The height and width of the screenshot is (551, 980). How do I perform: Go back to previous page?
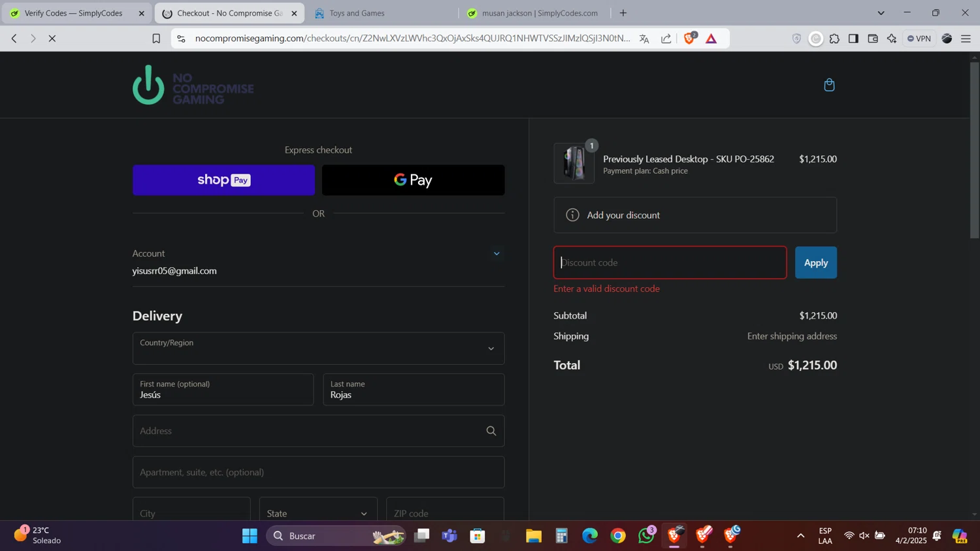point(14,39)
